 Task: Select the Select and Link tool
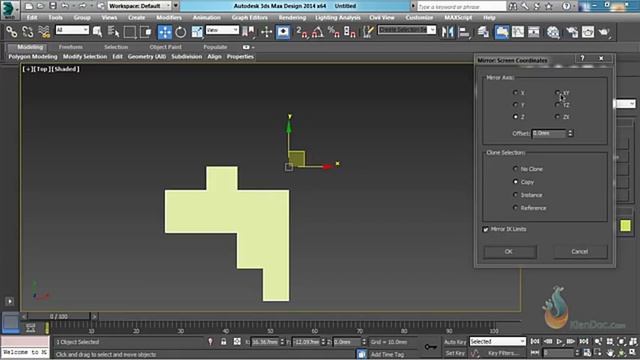[x=11, y=32]
